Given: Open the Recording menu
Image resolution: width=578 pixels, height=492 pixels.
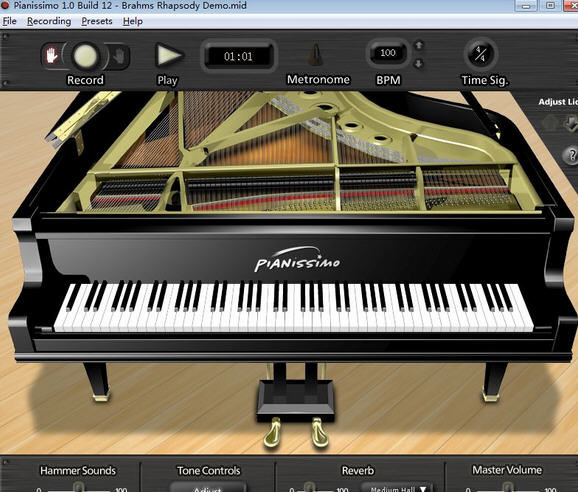Looking at the screenshot, I should pyautogui.click(x=49, y=21).
